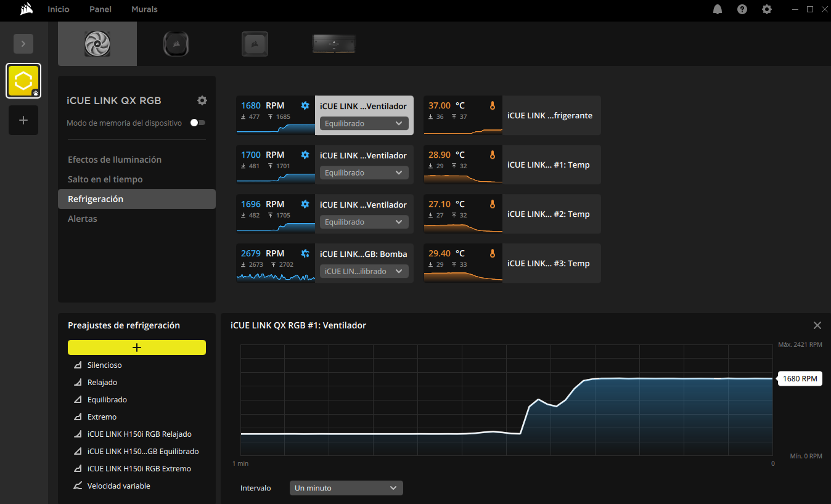The width and height of the screenshot is (831, 504).
Task: Click thermometer icon on 29.40 °C card
Action: point(492,253)
